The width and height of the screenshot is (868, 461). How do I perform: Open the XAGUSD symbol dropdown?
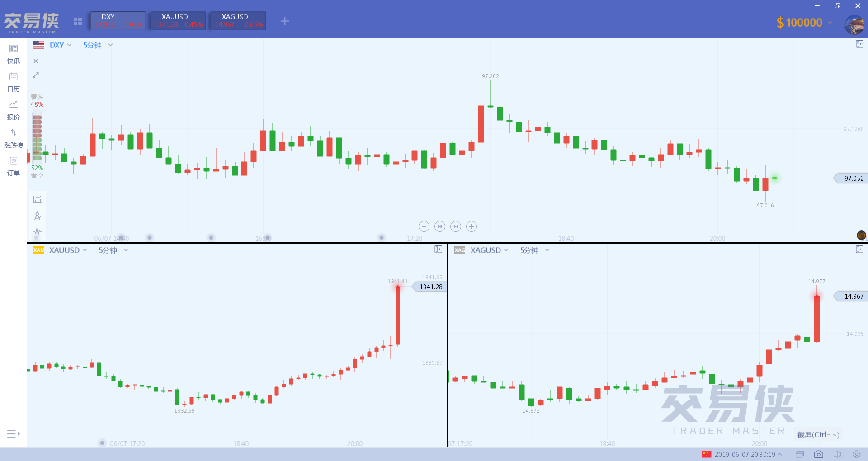489,250
